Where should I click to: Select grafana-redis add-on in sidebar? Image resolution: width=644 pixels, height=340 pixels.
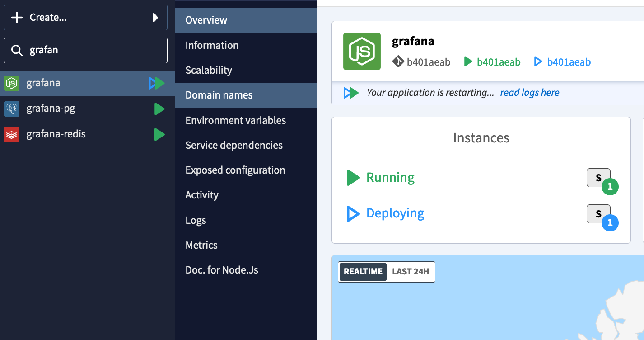click(87, 134)
